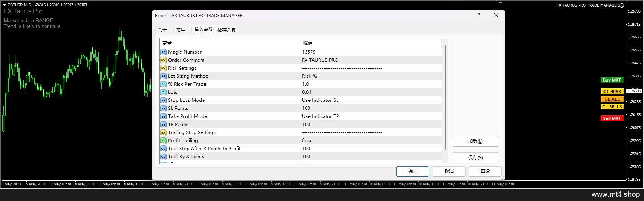Close the Expert dialog window

click(x=496, y=15)
